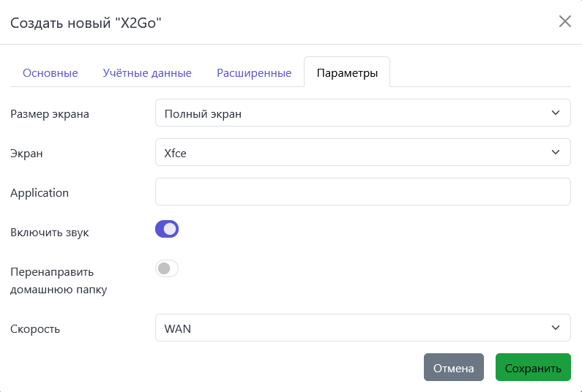The height and width of the screenshot is (392, 582).
Task: Switch to the Основные tab
Action: 51,73
